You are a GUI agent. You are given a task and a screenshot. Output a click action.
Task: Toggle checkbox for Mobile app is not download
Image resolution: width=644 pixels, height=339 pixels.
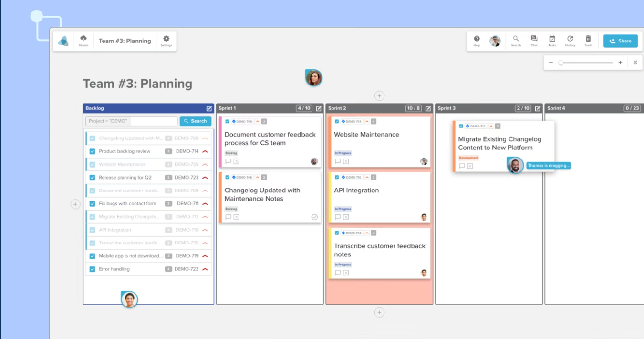pos(93,256)
